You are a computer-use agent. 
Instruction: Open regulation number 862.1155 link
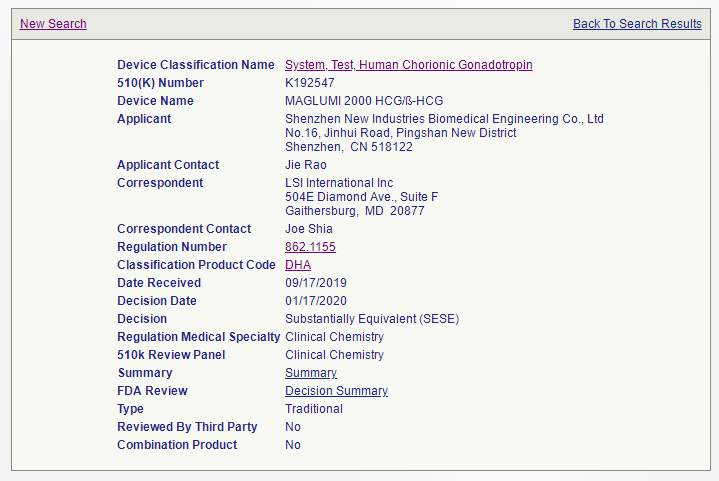point(310,247)
